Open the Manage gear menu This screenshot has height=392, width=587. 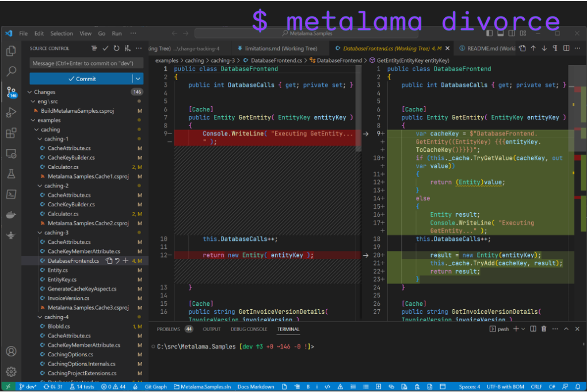[x=12, y=371]
